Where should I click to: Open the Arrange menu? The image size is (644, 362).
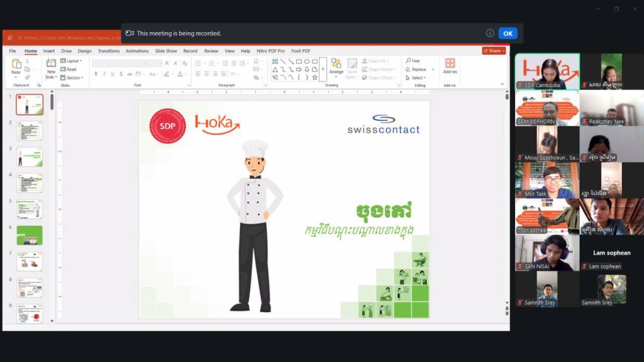(336, 69)
